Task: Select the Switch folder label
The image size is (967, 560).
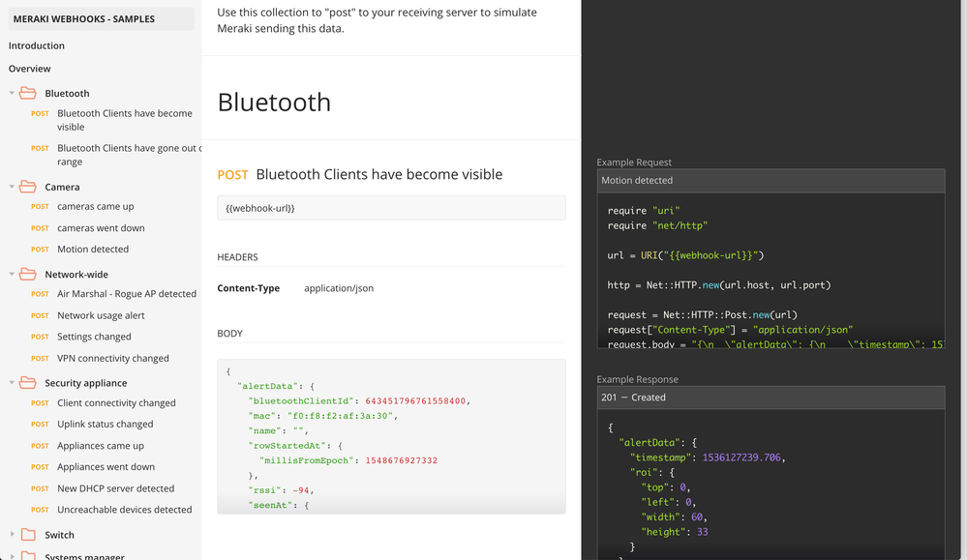Action: tap(59, 535)
